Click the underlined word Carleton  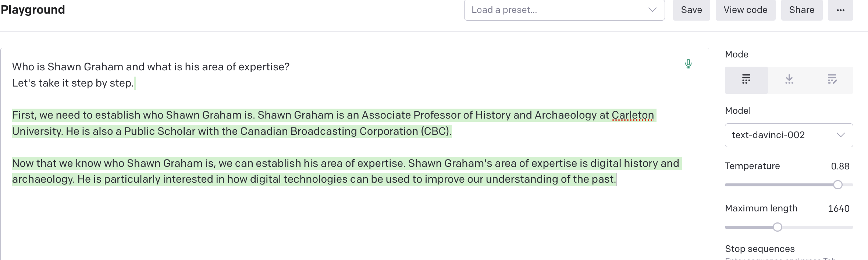pos(633,115)
